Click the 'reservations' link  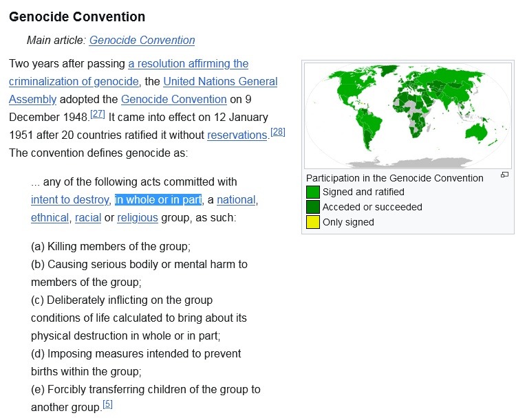click(x=237, y=135)
